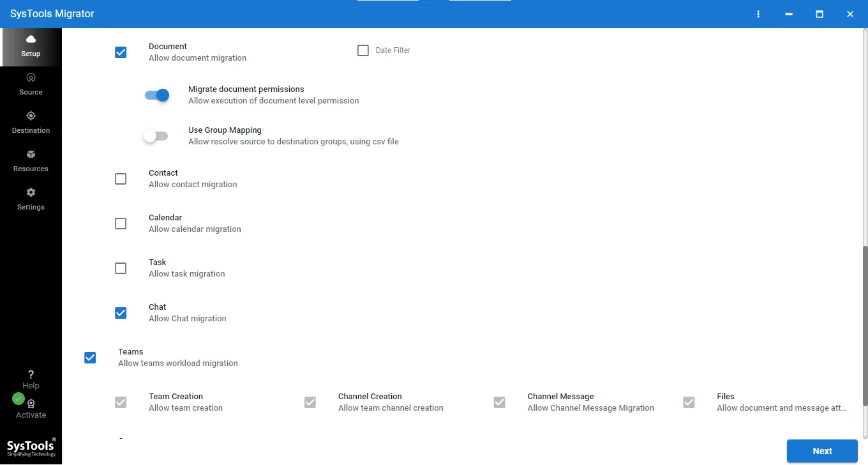
Task: Click the 'Document' label
Action: [168, 47]
